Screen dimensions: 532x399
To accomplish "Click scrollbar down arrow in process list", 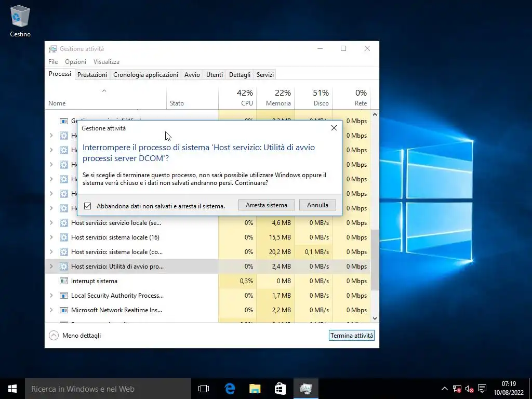I will 375,318.
